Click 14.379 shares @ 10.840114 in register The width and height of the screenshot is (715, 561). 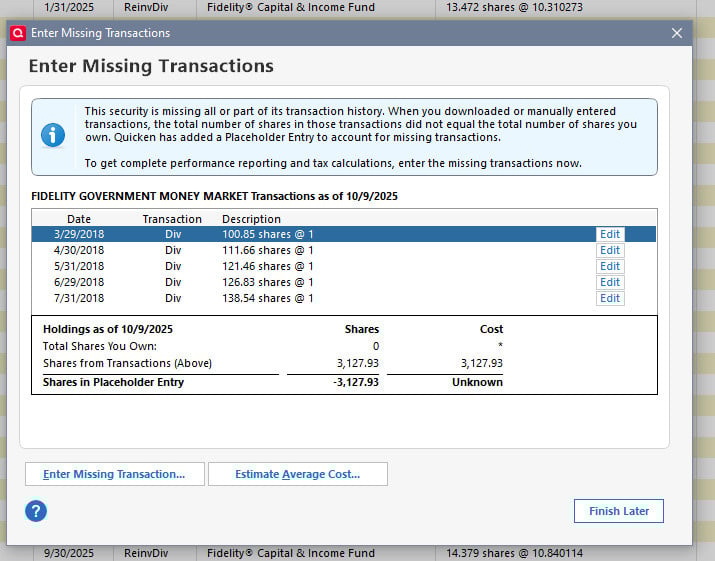514,553
